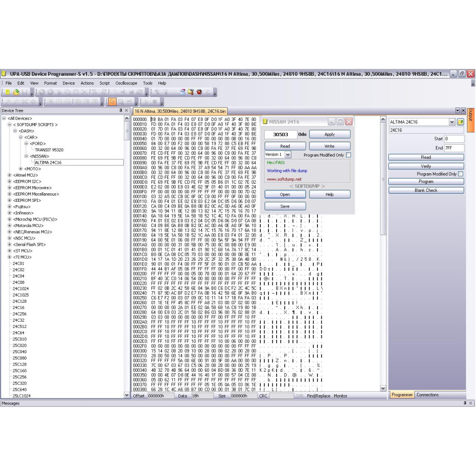This screenshot has height=476, width=476.
Task: Collapse the <FORD> tree node
Action: point(26,144)
